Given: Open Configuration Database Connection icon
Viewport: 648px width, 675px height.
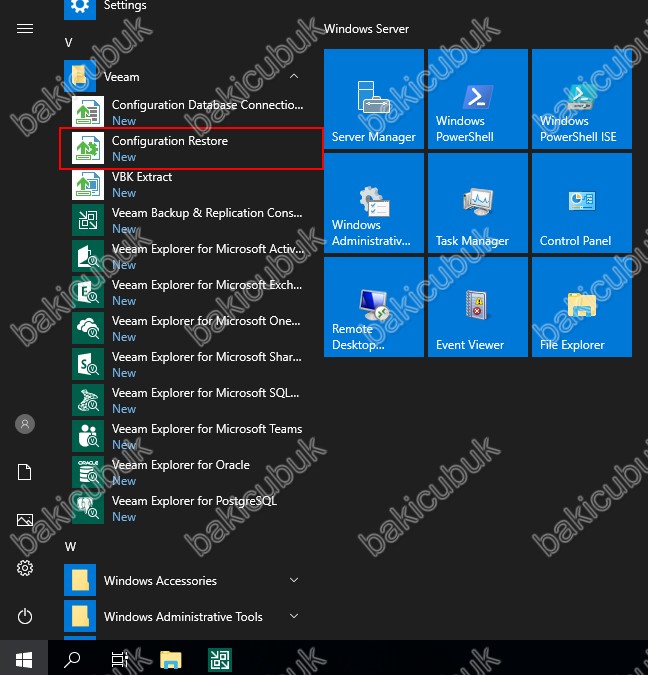Looking at the screenshot, I should (x=88, y=112).
